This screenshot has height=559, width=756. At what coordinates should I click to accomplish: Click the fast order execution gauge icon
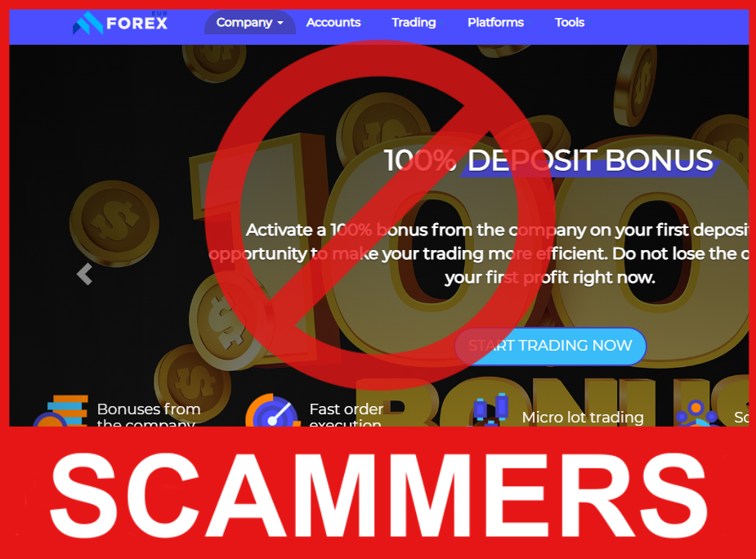[x=272, y=411]
